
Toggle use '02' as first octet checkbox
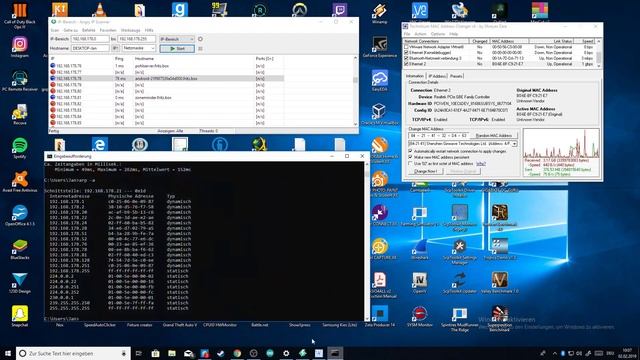click(x=411, y=164)
